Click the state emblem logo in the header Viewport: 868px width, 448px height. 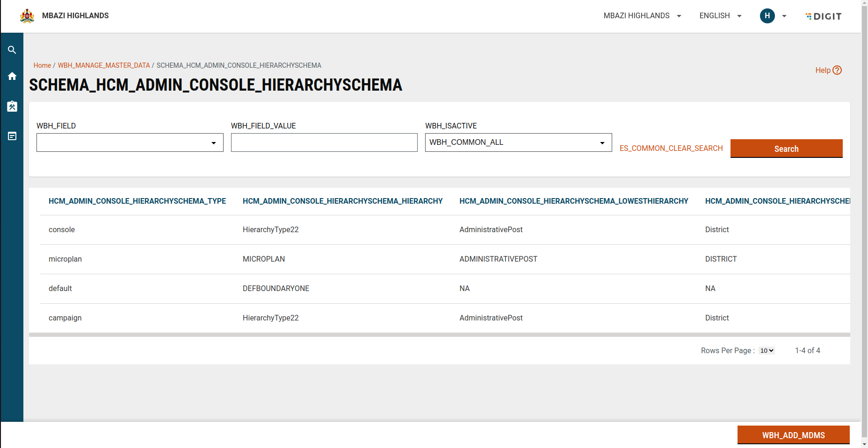click(x=27, y=16)
